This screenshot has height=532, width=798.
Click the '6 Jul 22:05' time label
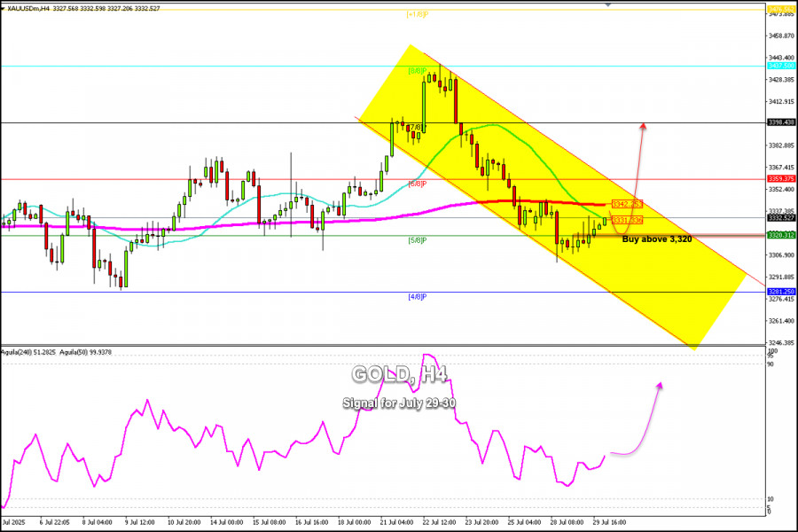(x=54, y=522)
